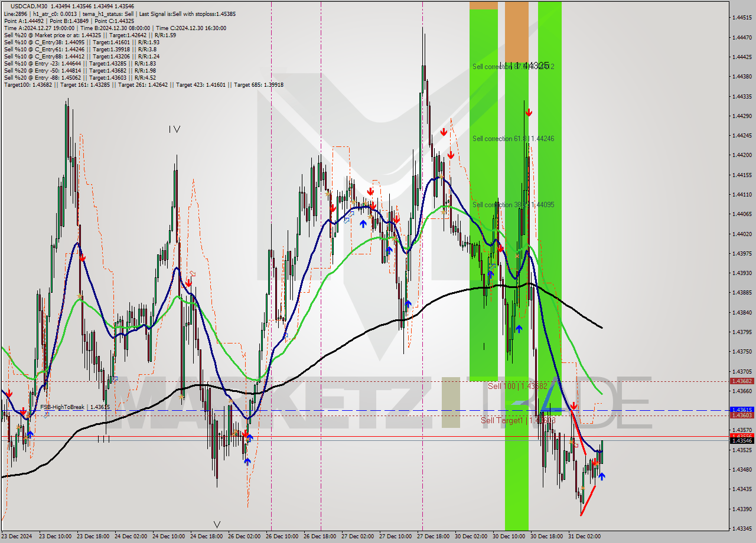Click the 'Sell correction 61.8 | 1.44246' label
The height and width of the screenshot is (543, 756).
pos(513,139)
